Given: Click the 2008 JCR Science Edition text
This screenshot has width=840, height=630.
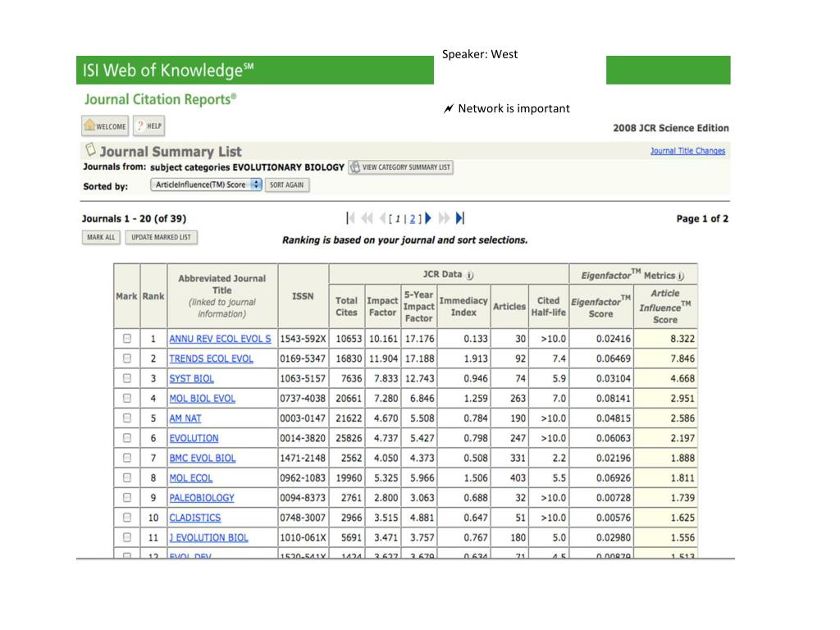Looking at the screenshot, I should [671, 128].
